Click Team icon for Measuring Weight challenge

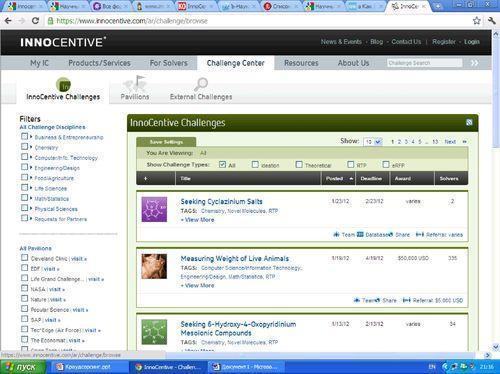click(357, 300)
